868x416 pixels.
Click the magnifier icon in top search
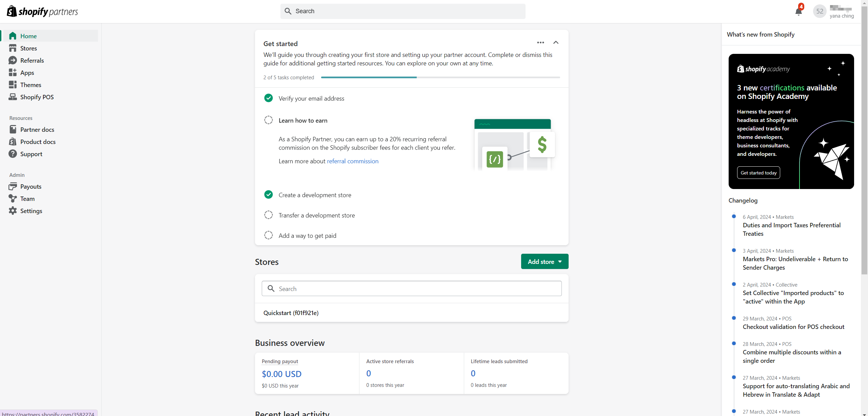coord(288,11)
